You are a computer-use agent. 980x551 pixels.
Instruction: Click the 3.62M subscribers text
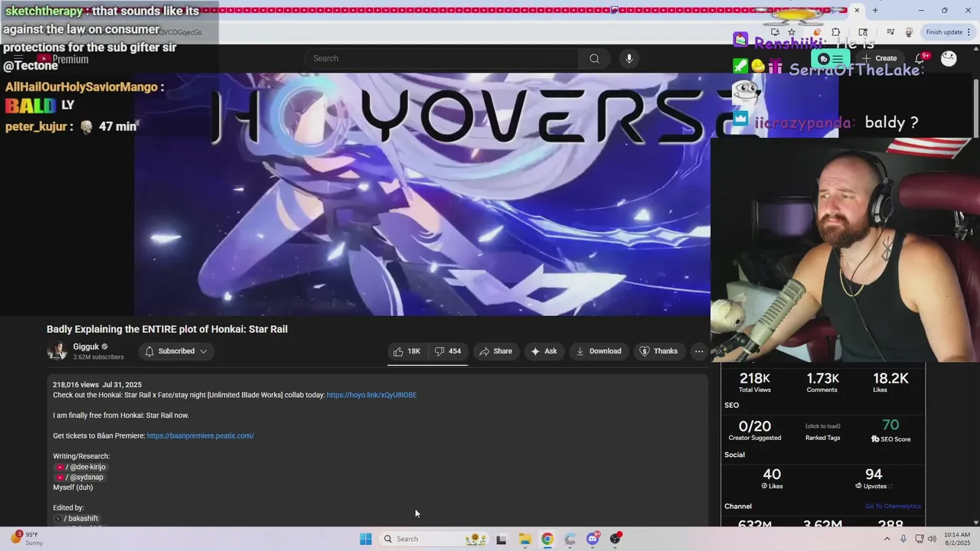tap(98, 357)
